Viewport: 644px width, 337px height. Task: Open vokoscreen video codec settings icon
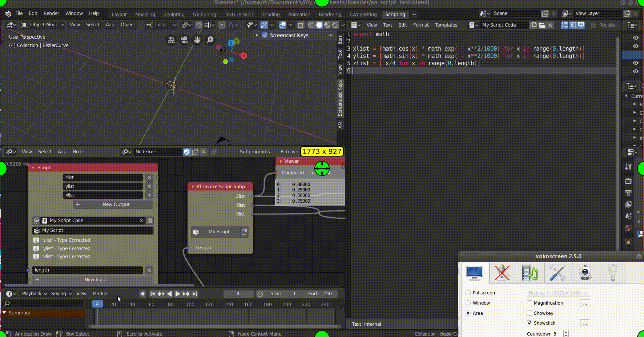pos(530,273)
